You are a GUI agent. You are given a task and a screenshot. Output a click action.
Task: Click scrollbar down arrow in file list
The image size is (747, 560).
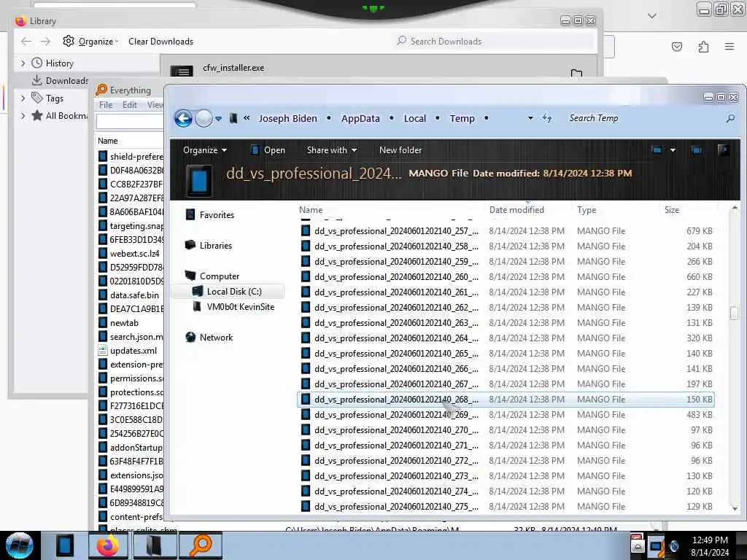[734, 508]
